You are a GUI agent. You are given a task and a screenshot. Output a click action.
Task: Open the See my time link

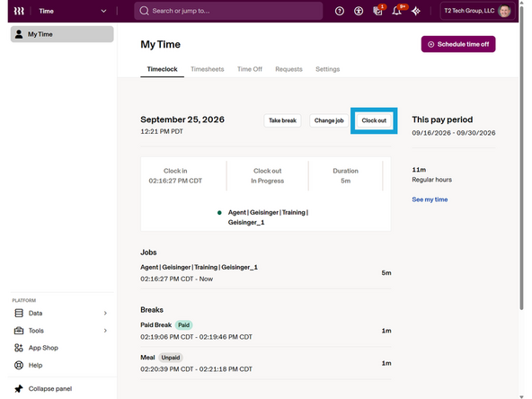[430, 199]
